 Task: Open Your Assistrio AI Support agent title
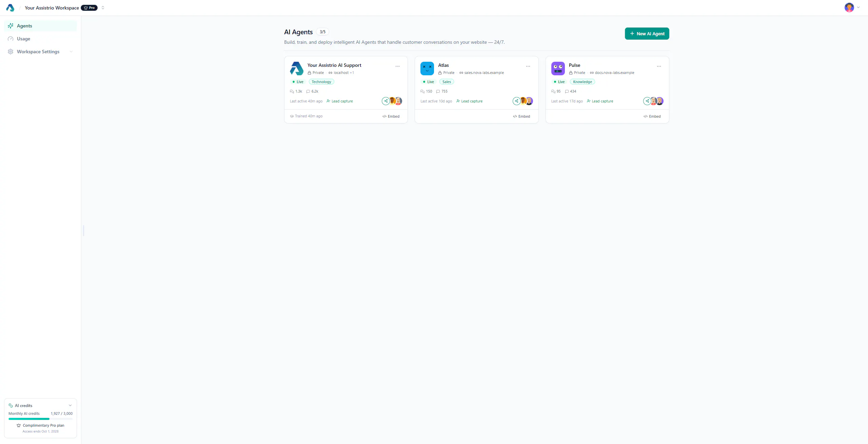click(334, 65)
